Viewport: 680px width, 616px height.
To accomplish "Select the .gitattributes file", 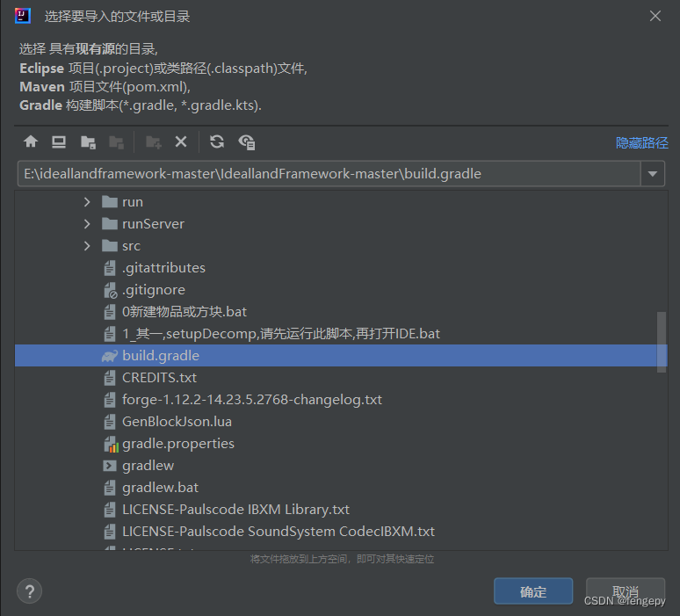I will [341, 268].
